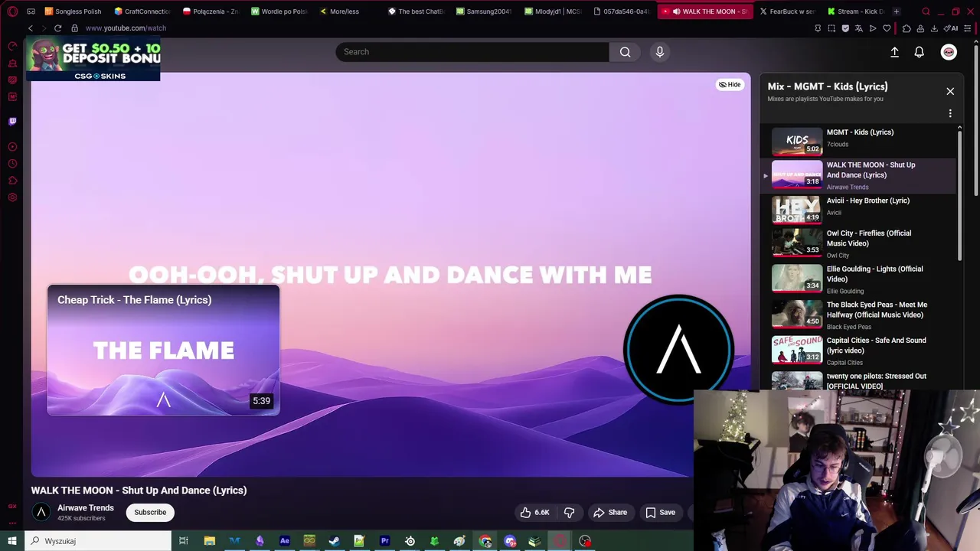The image size is (980, 551).
Task: Open Cheap Trick The Flame suggested video
Action: 163,350
